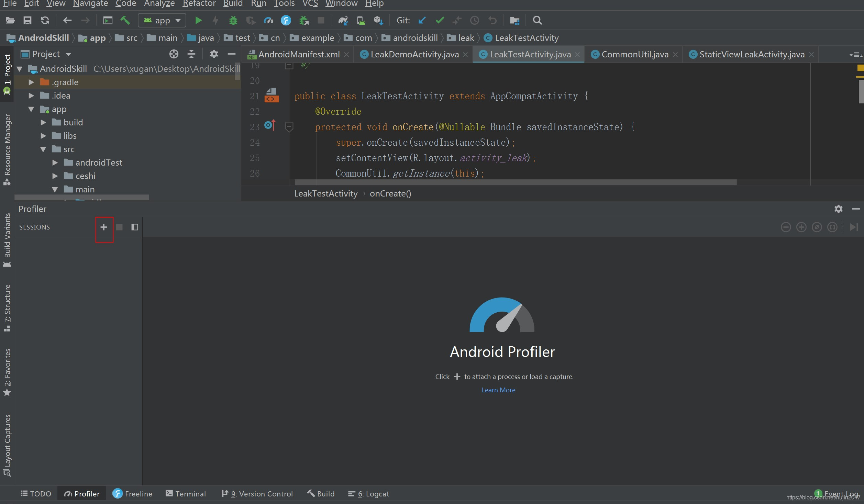Open the app run configuration dropdown

[162, 21]
